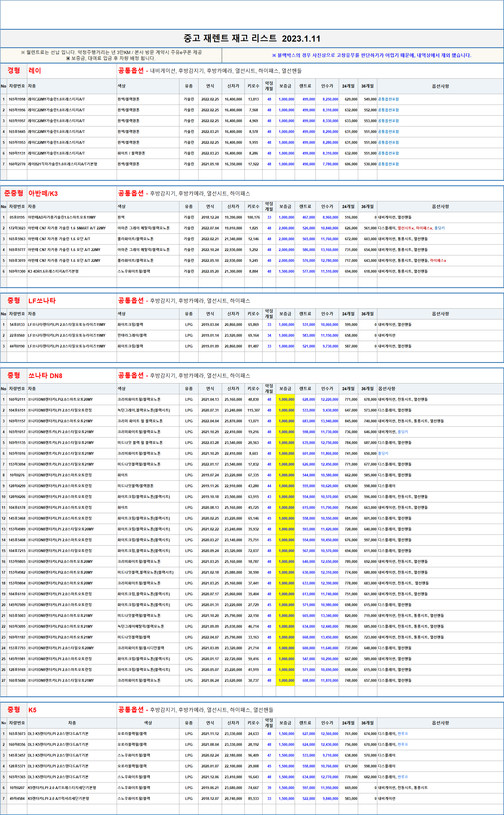Select vehicle number 104호7215
This screenshot has width=504, height=815.
tap(17, 551)
